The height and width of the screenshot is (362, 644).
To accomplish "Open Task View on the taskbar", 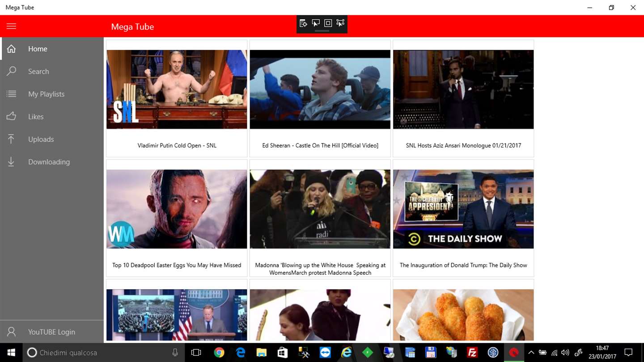I will click(196, 353).
